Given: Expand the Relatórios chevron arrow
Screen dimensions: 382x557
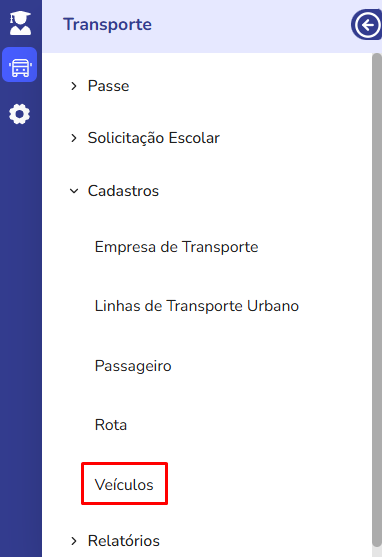Looking at the screenshot, I should [74, 541].
